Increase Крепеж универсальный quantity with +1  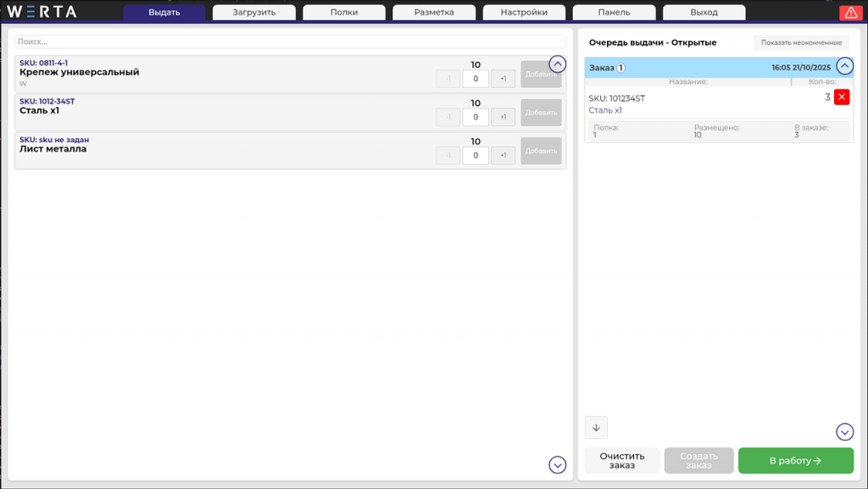pyautogui.click(x=503, y=79)
